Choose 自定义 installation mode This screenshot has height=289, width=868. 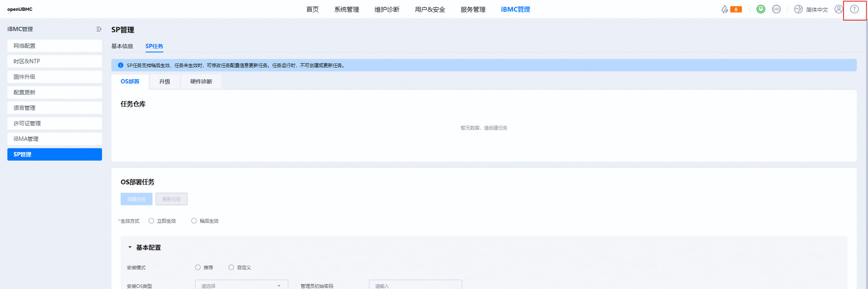click(231, 268)
